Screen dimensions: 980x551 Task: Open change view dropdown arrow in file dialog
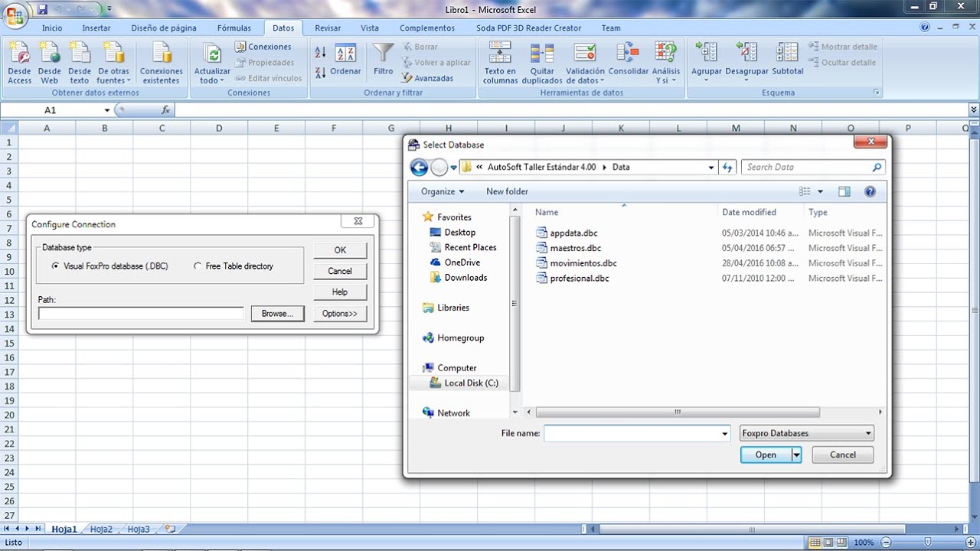point(820,191)
